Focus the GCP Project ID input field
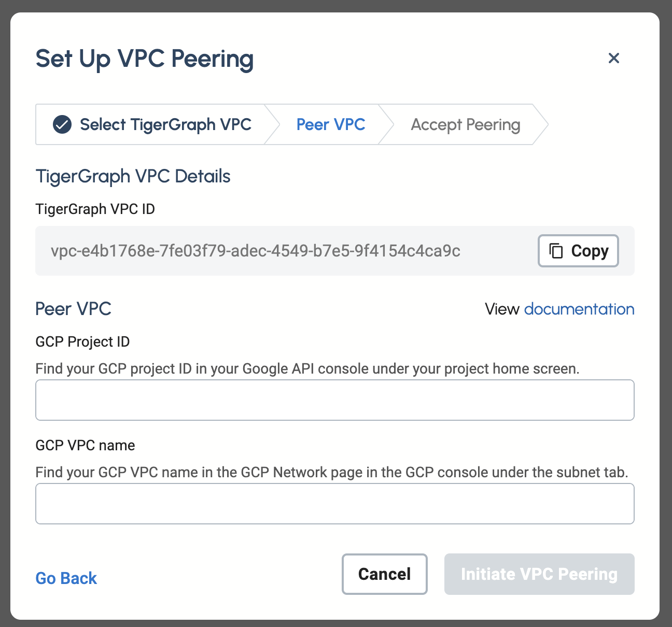The height and width of the screenshot is (627, 672). tap(334, 400)
